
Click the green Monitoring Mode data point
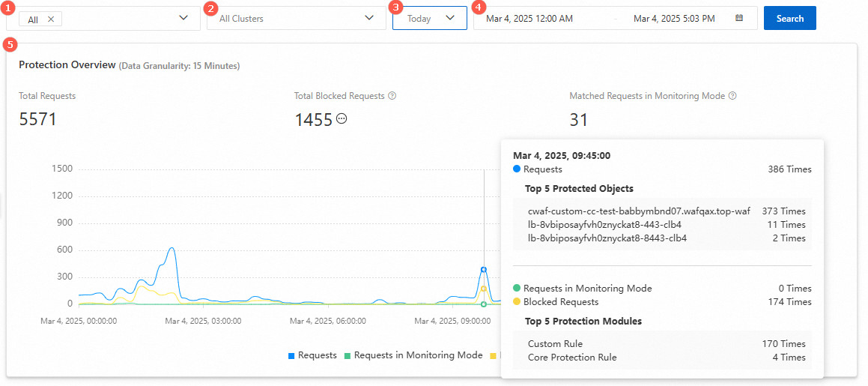click(x=484, y=304)
